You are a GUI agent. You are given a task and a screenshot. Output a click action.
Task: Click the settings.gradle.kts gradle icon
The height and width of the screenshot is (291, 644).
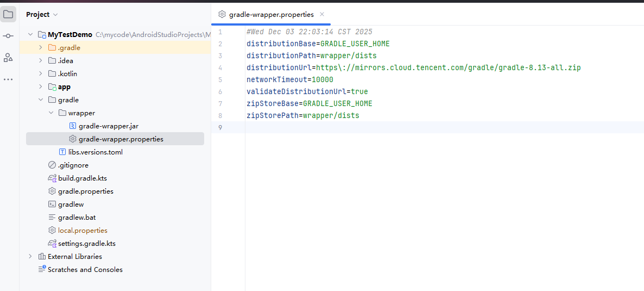tap(52, 243)
